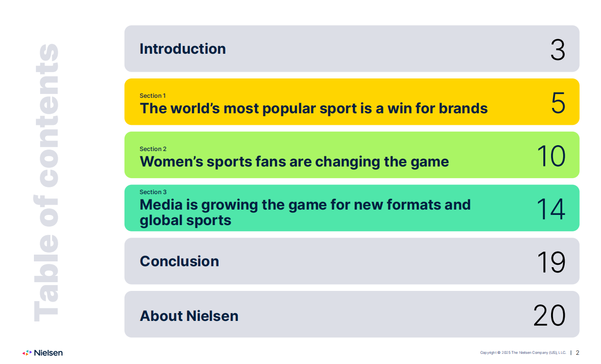Open the Introduction entry
Screen dimensions: 601x364
pos(183,49)
